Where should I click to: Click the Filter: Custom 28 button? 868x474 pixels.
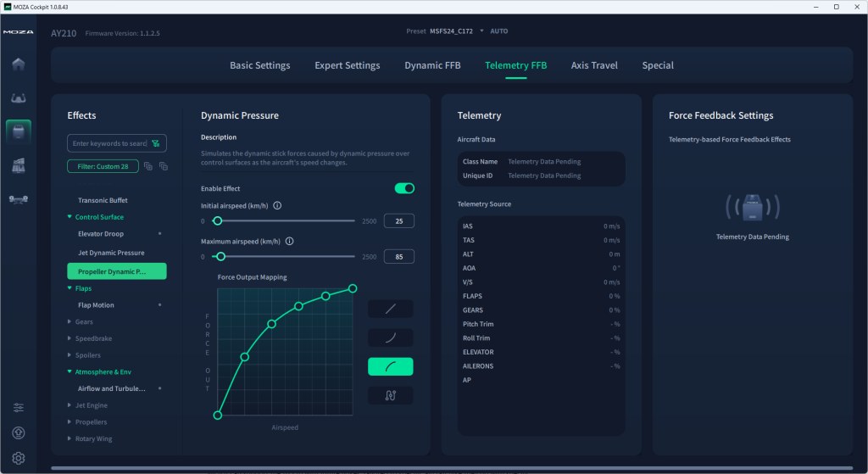coord(103,166)
